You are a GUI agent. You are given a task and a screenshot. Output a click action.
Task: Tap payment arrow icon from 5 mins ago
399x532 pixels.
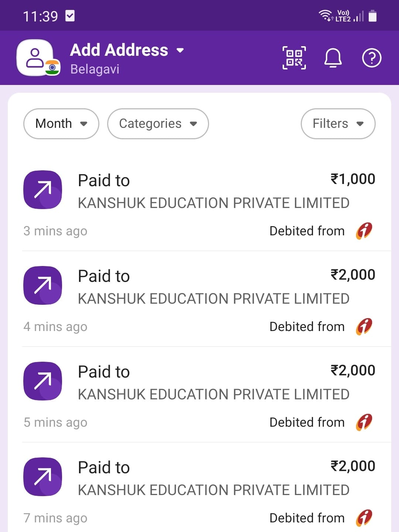click(x=42, y=381)
